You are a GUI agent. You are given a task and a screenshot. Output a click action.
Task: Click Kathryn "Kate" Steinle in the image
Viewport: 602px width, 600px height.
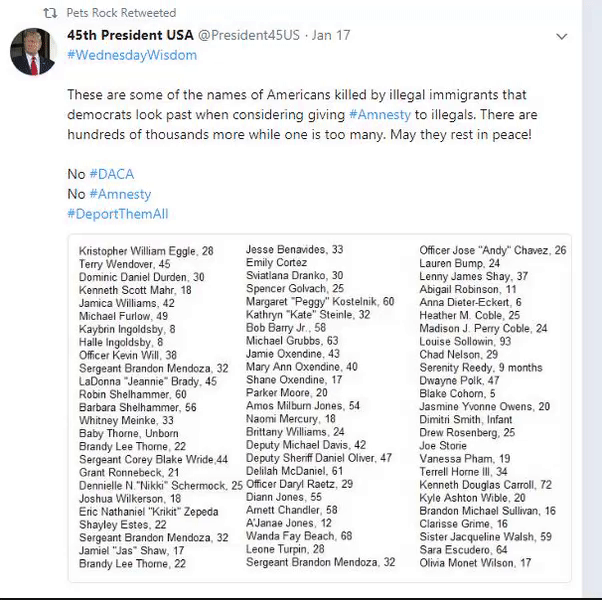(308, 315)
